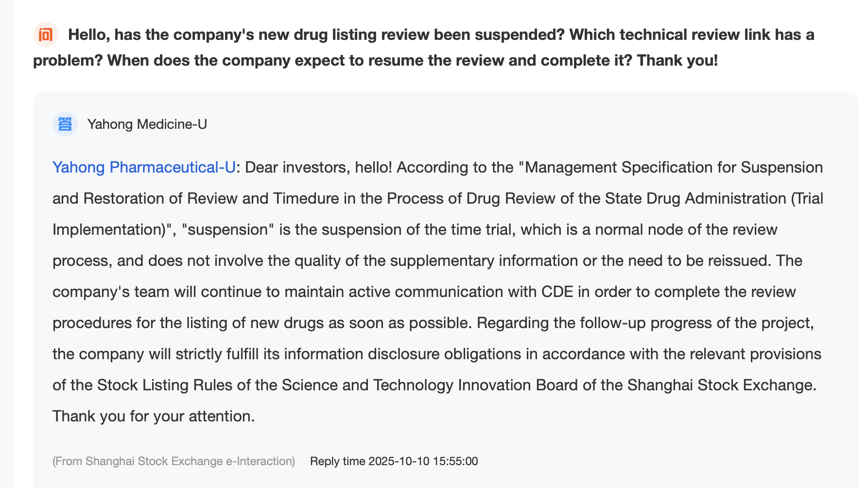Viewport: 868px width, 488px height.
Task: Click the blue answer avatar icon
Action: pos(65,124)
